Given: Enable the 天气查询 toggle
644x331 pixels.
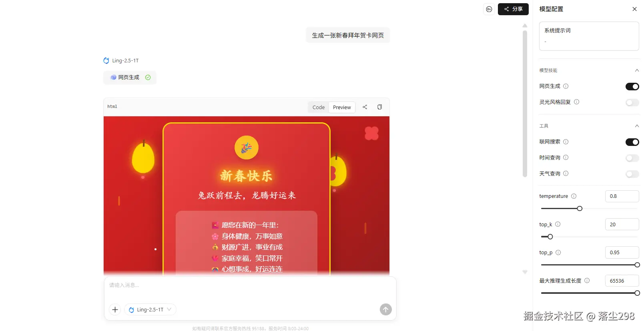Looking at the screenshot, I should click(x=632, y=174).
